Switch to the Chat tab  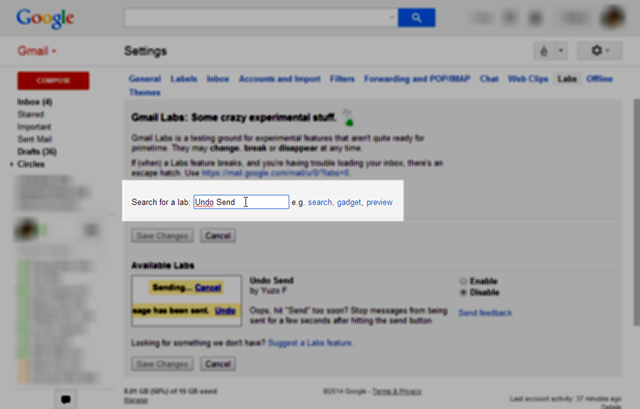click(489, 79)
